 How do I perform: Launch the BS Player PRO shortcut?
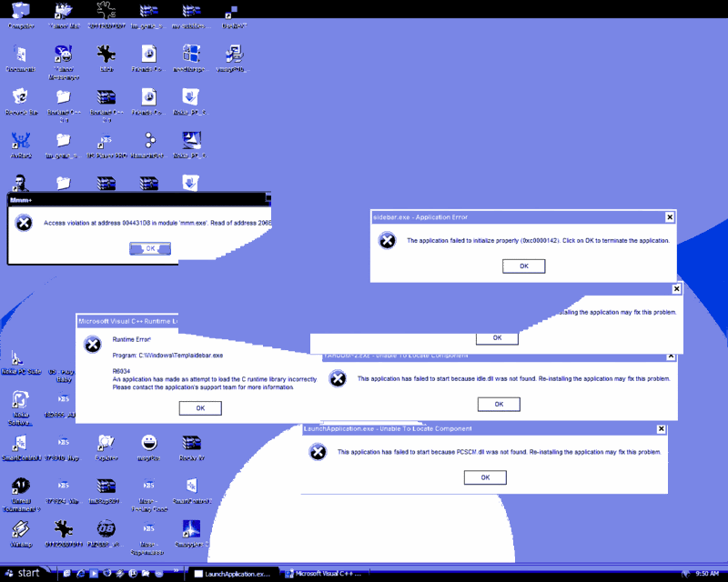click(106, 143)
